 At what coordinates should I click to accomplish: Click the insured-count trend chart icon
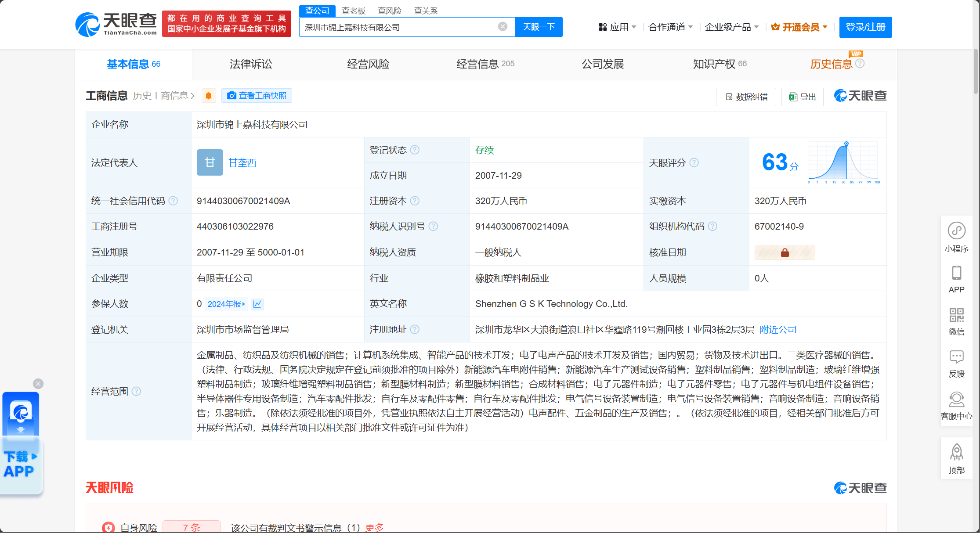pos(257,304)
